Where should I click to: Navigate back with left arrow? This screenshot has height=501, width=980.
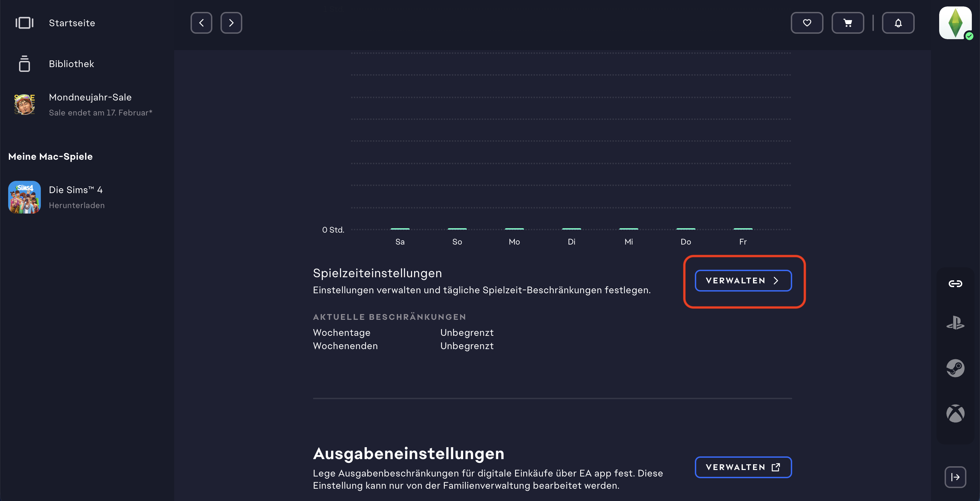pyautogui.click(x=201, y=23)
